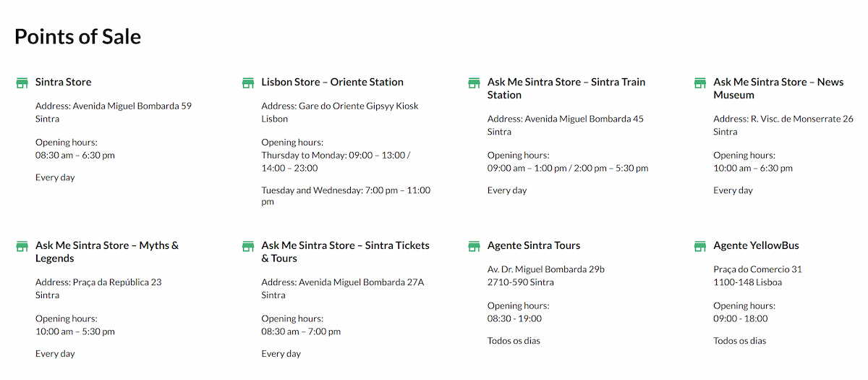Open Lisbon Store – Oriente Station title

point(332,83)
